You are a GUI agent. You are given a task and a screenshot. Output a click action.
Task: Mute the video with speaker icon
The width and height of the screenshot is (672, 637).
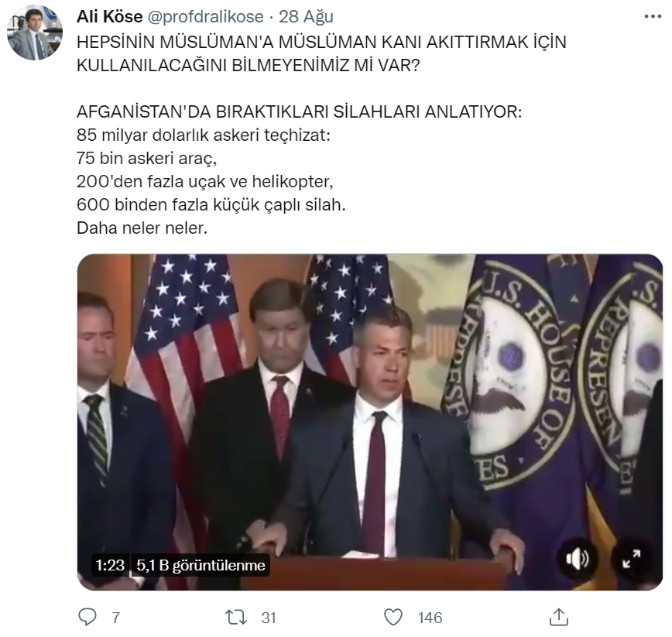click(x=578, y=559)
